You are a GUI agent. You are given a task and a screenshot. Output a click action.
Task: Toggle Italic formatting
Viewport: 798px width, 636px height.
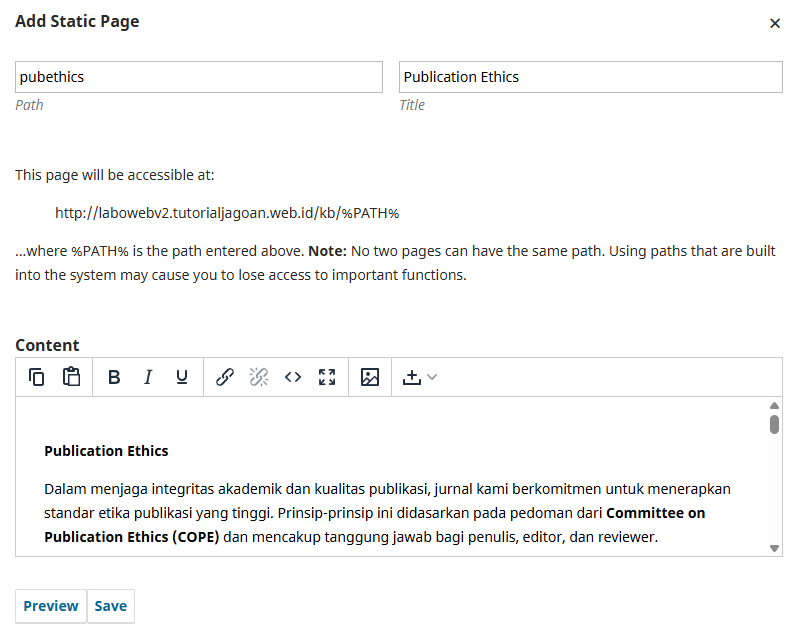(148, 377)
